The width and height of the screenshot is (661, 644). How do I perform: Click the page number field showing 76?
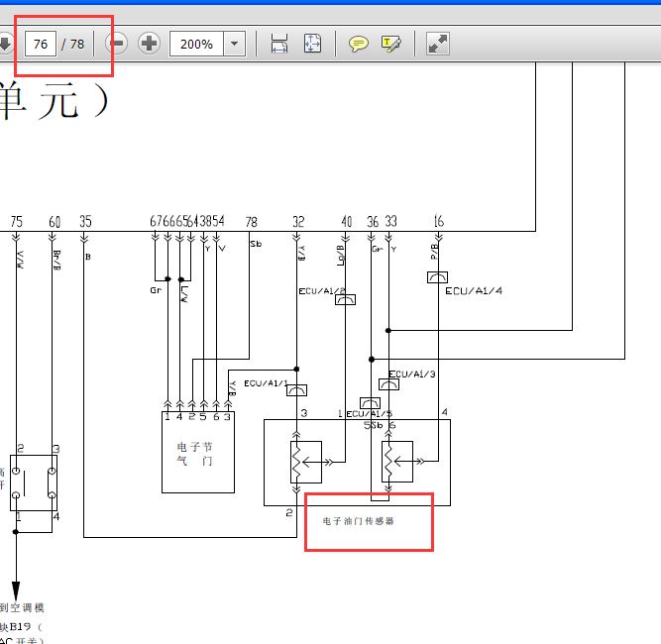(x=41, y=44)
